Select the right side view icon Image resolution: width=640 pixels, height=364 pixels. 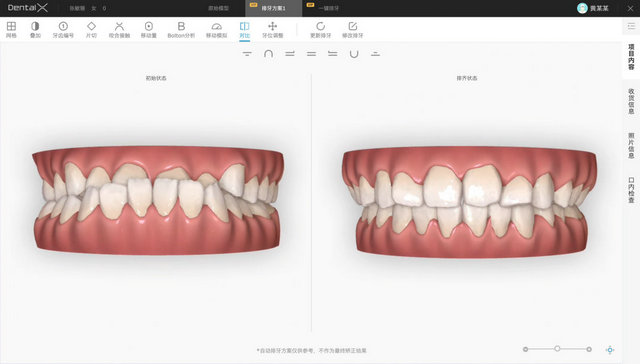click(290, 53)
